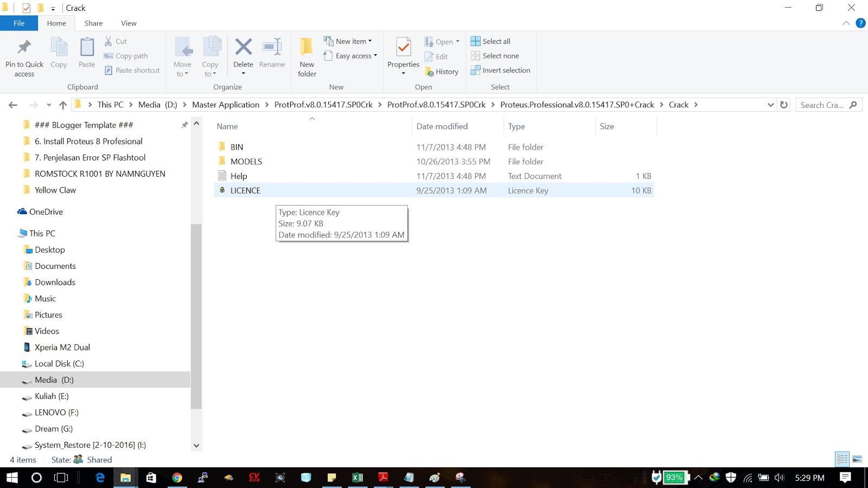Expand address bar history dropdown
Viewport: 868px width, 488px height.
[770, 105]
